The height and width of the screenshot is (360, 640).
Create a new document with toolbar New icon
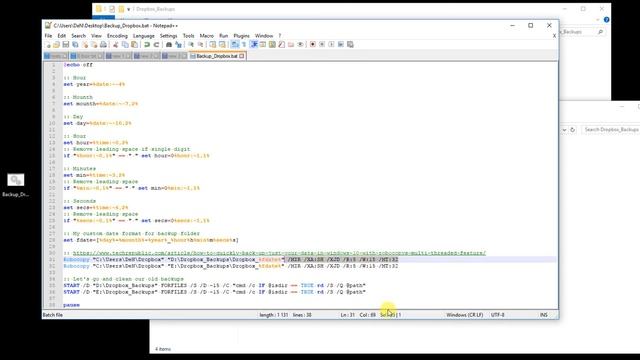coord(48,44)
